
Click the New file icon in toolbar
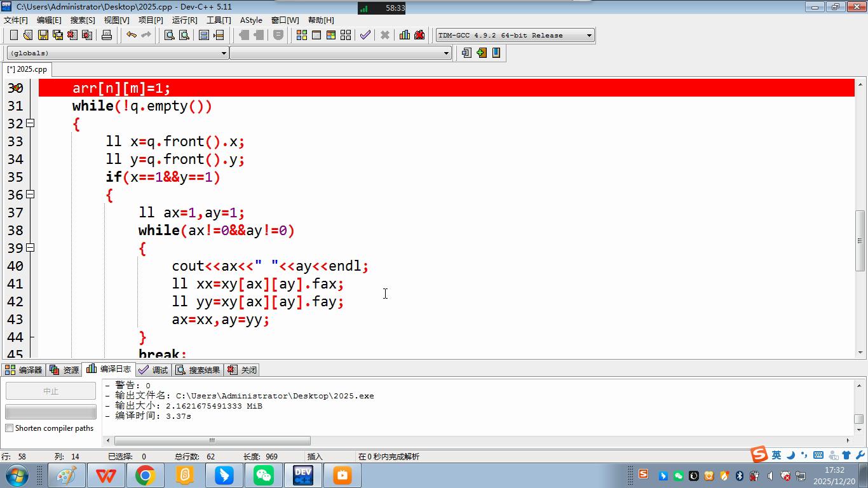click(x=13, y=35)
